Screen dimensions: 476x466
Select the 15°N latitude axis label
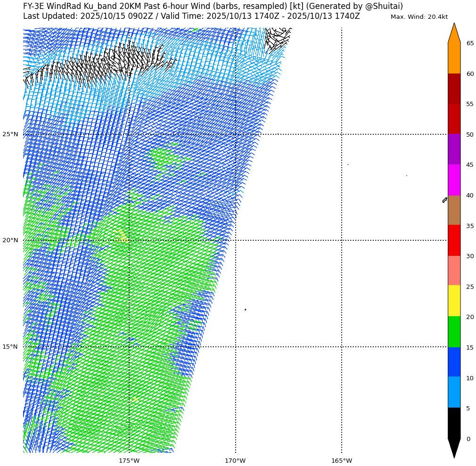(10, 347)
